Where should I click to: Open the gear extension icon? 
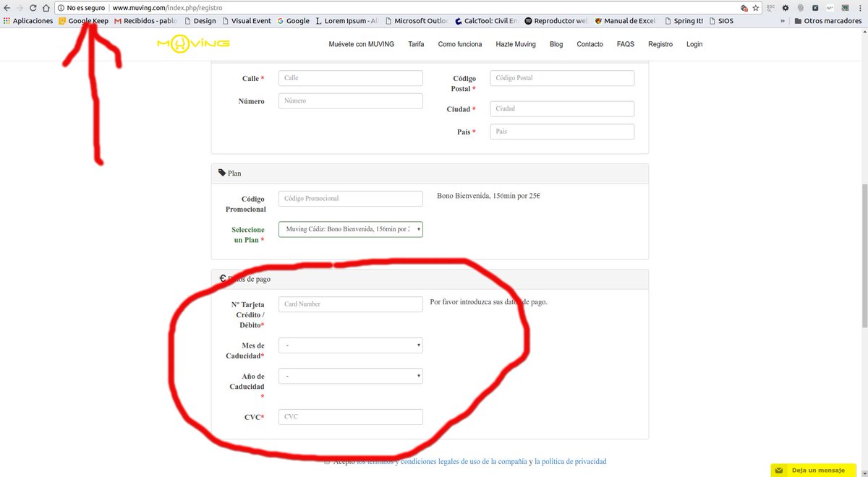click(x=786, y=7)
